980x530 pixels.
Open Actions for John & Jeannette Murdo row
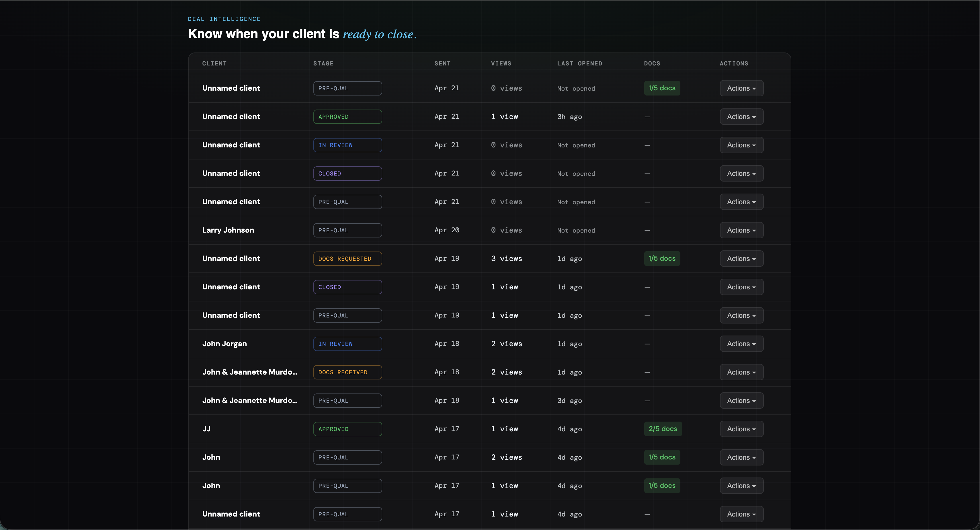[x=741, y=372]
